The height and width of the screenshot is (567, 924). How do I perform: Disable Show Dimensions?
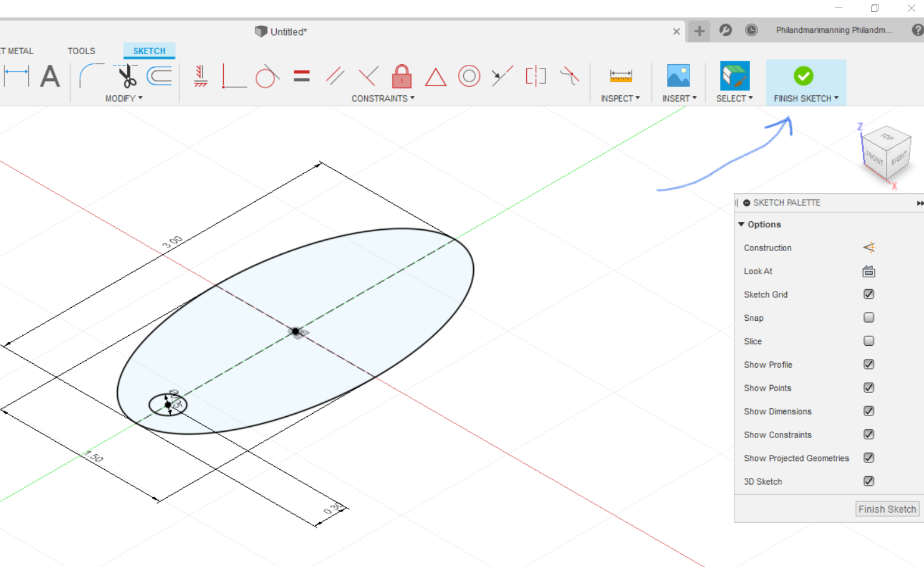[x=869, y=411]
